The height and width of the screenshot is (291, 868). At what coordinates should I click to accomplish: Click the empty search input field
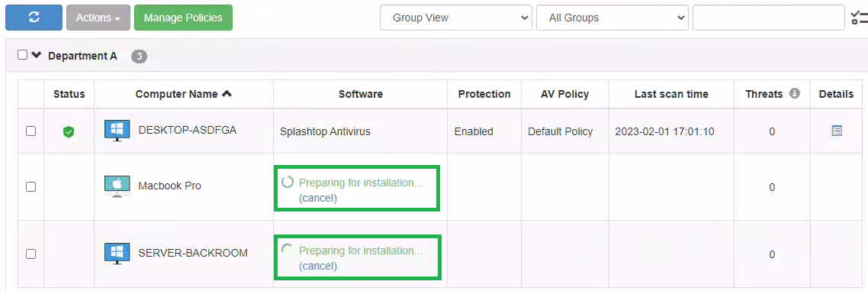(x=768, y=18)
